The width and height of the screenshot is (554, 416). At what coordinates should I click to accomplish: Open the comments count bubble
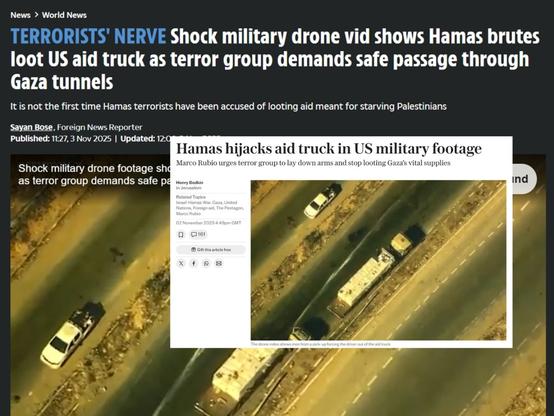(198, 234)
